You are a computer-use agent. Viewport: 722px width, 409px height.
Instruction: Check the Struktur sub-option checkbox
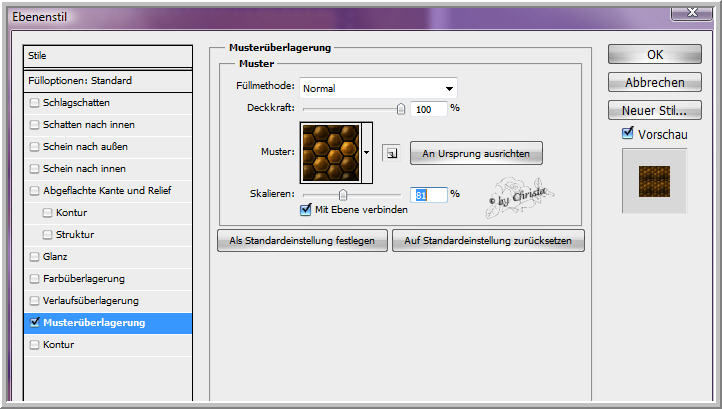pyautogui.click(x=47, y=235)
